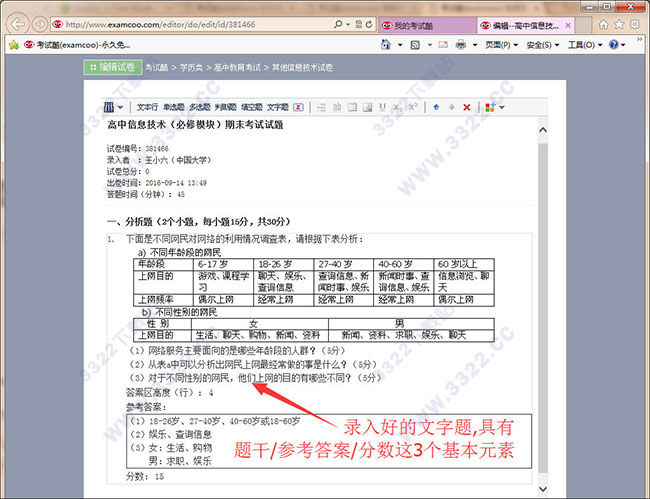Click the browser print icon

coord(460,45)
